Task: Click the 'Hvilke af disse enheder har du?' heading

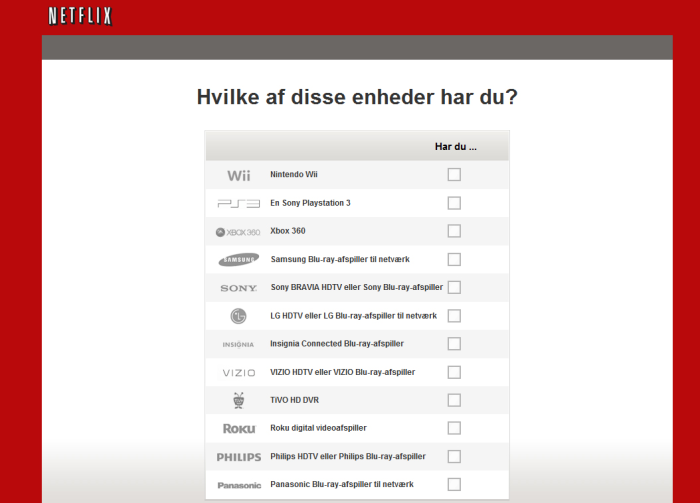Action: click(x=357, y=97)
